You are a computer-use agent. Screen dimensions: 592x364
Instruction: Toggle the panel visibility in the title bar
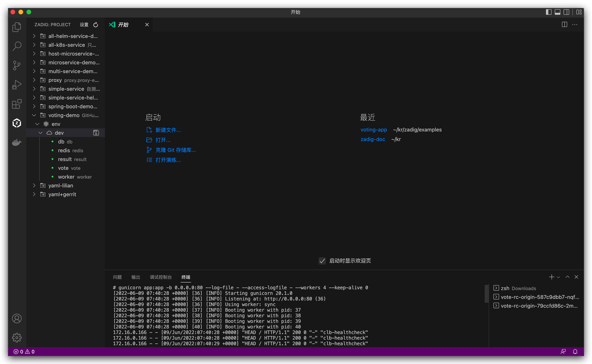pos(557,12)
